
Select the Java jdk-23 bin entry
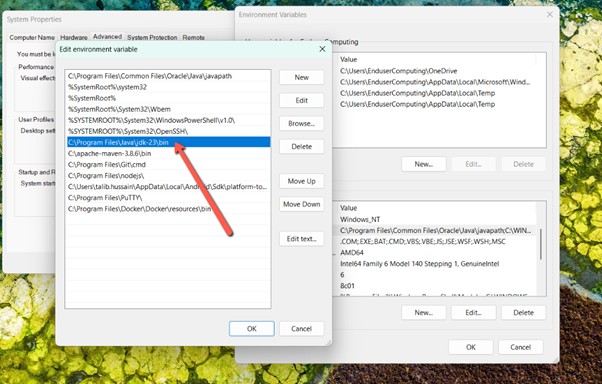tap(169, 142)
